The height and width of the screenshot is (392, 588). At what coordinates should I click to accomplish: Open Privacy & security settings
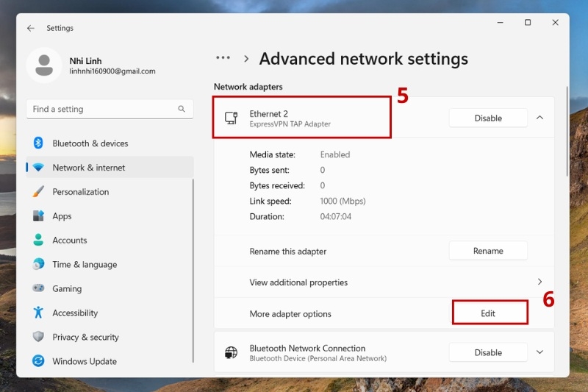[110, 337]
